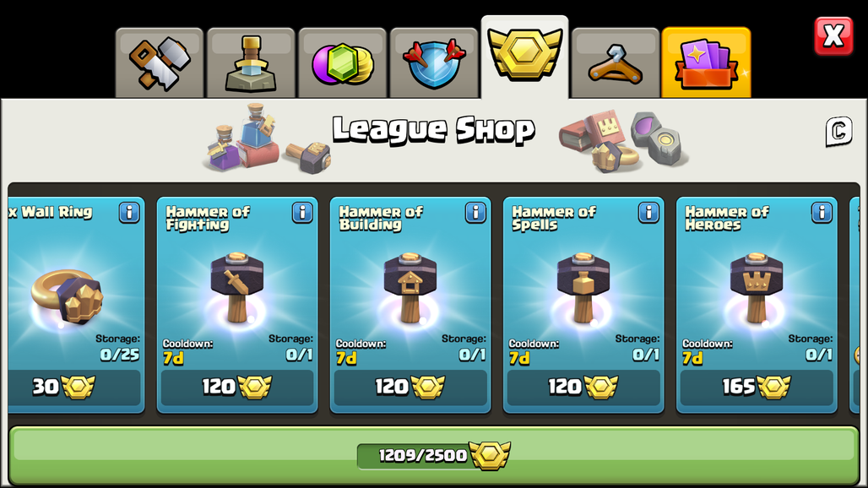Viewport: 868px width, 488px height.
Task: Open the clothes hanger skins tab
Action: click(616, 63)
